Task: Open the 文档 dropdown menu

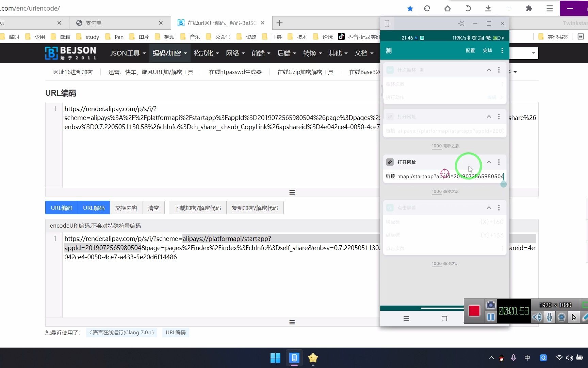Action: (364, 53)
